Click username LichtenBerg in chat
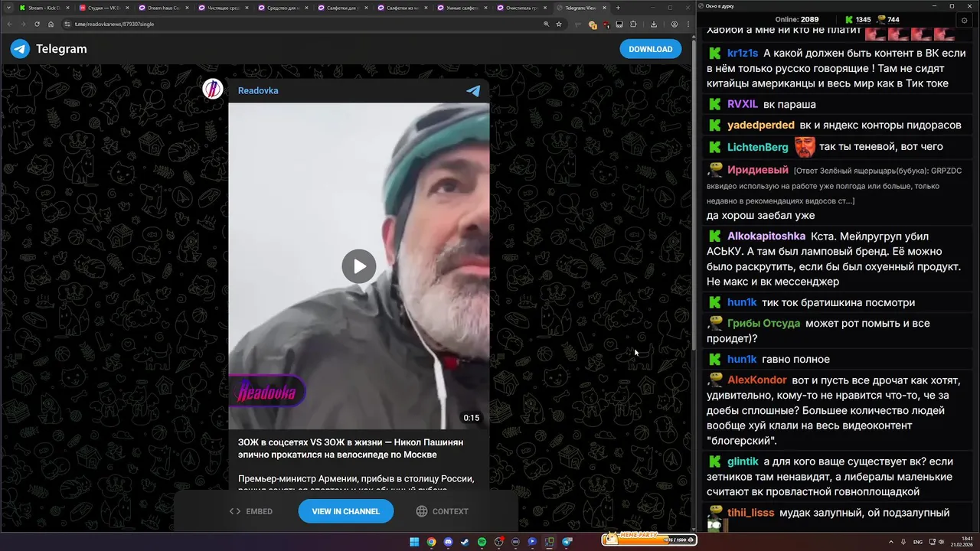Image resolution: width=980 pixels, height=551 pixels. point(757,146)
